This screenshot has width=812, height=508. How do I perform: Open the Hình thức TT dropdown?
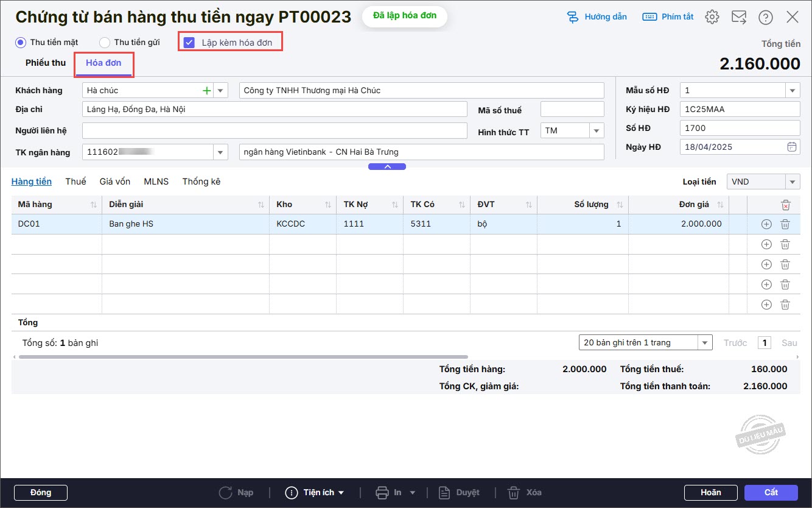point(596,131)
